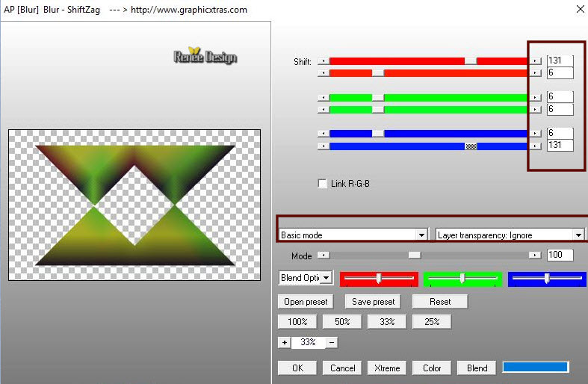Screen dimensions: 588x384
Task: Click the 33% zoom value field
Action: (x=309, y=342)
